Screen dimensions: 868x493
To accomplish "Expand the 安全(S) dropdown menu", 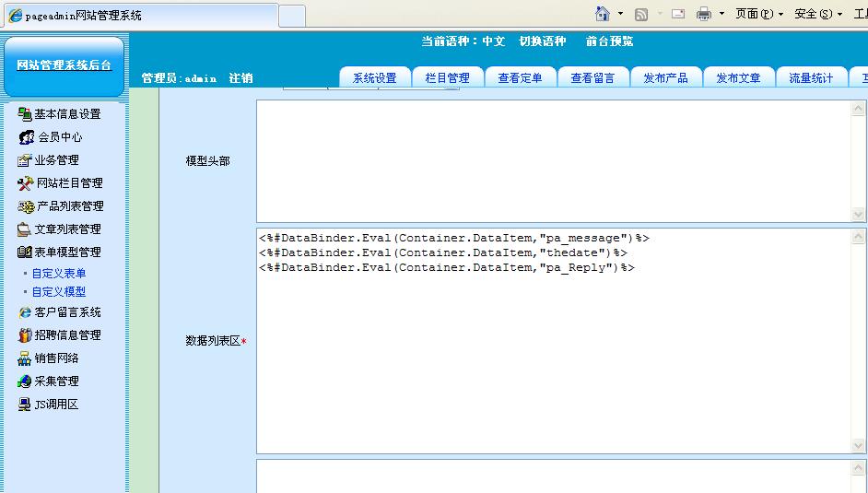I will click(x=817, y=14).
